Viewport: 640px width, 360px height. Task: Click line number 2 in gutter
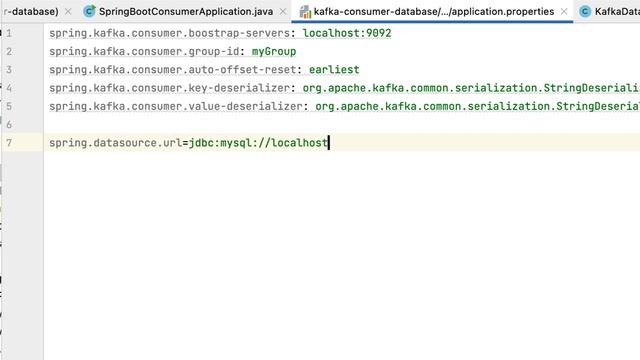(9, 51)
